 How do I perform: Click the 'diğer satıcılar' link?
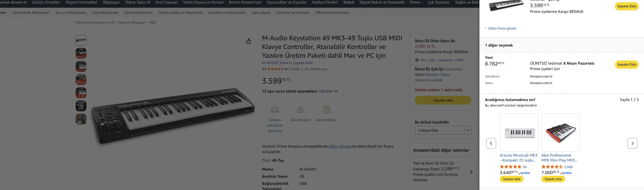coord(340,146)
